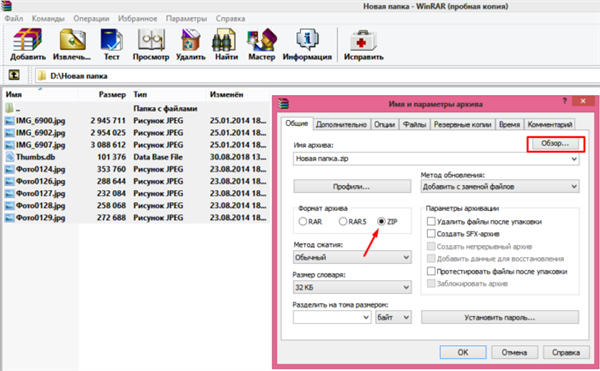Open the Команды menu
600x371 pixels.
click(48, 18)
